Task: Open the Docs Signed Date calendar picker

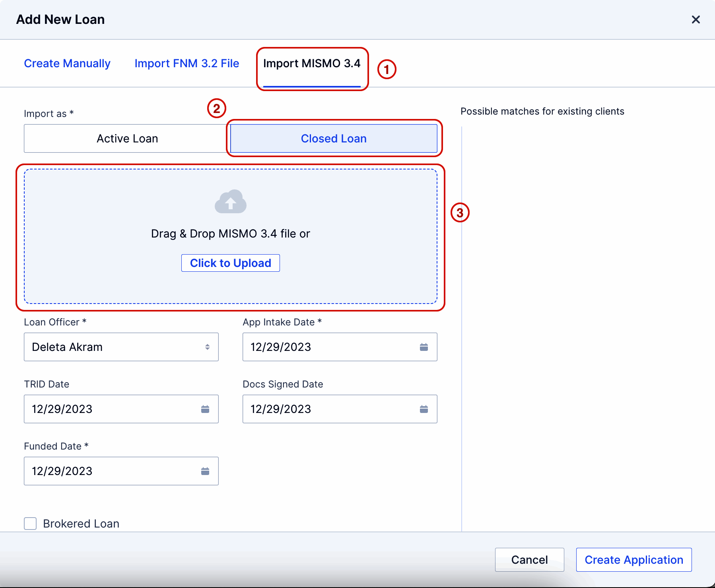Action: tap(424, 409)
